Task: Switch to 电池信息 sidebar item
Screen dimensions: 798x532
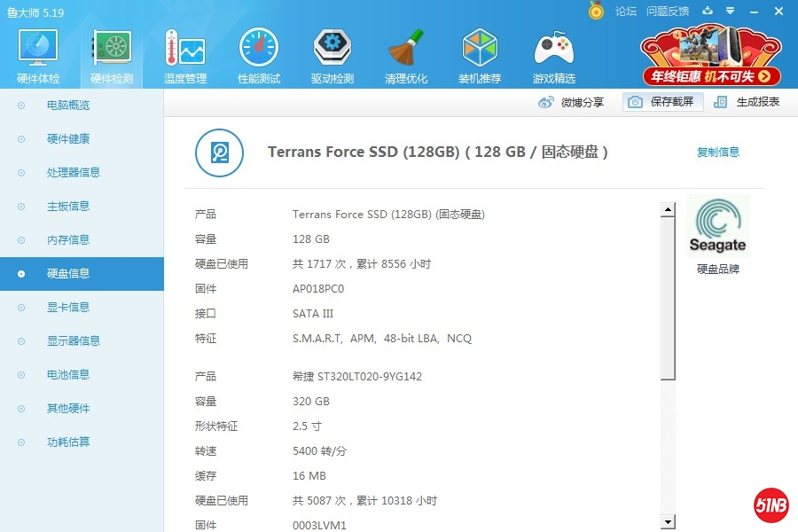Action: pyautogui.click(x=68, y=375)
